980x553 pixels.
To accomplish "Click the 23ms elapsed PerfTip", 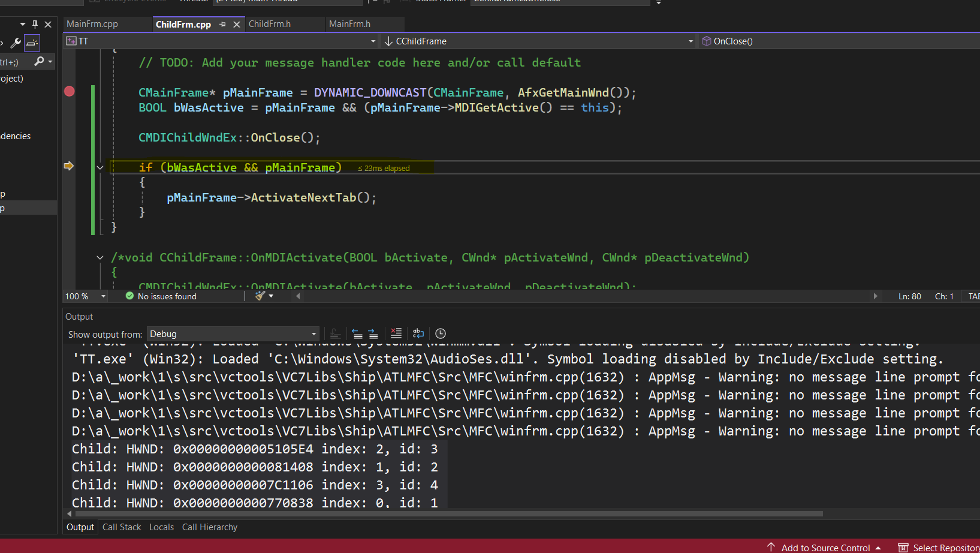I will [x=384, y=169].
